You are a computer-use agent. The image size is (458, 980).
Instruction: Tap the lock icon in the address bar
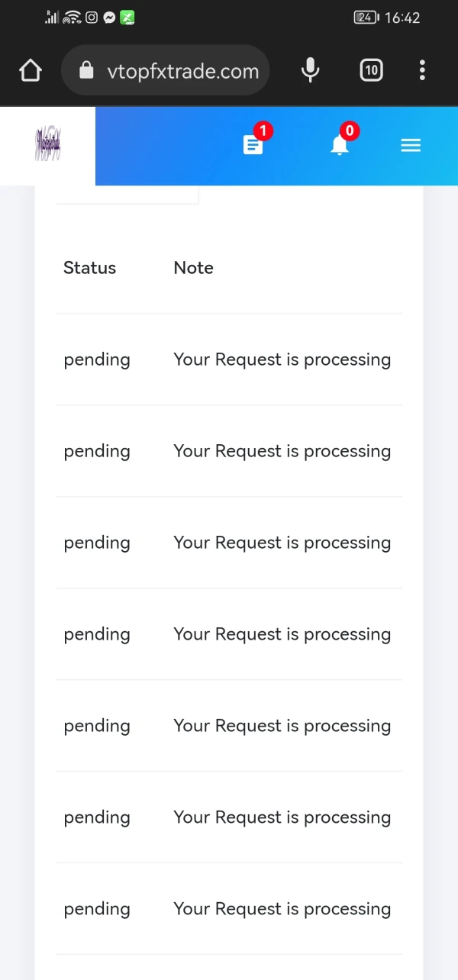[86, 71]
